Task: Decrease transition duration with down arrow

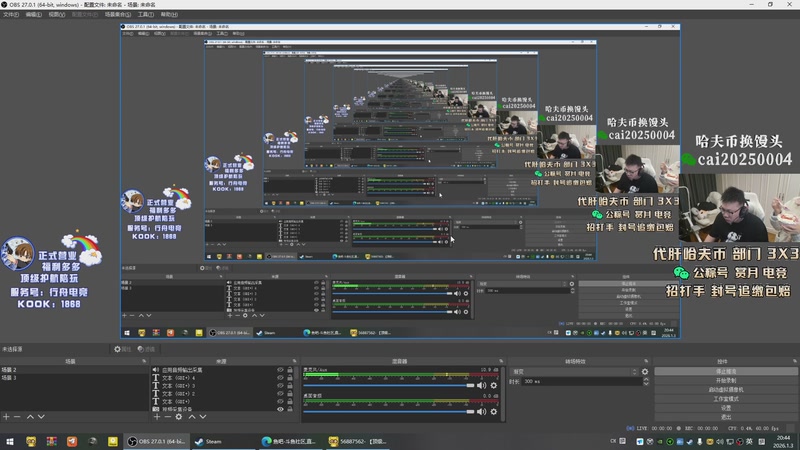Action: (645, 384)
